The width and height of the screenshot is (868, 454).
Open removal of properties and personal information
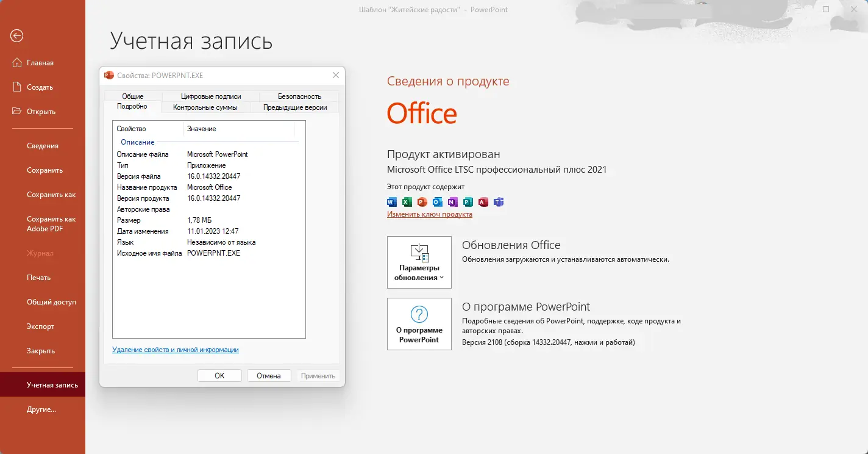click(x=177, y=349)
